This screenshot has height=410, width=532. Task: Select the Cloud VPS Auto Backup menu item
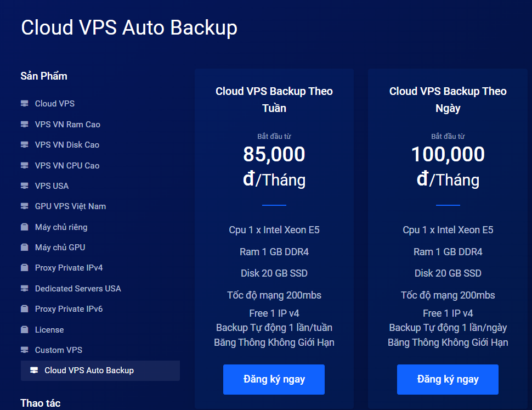click(x=100, y=370)
